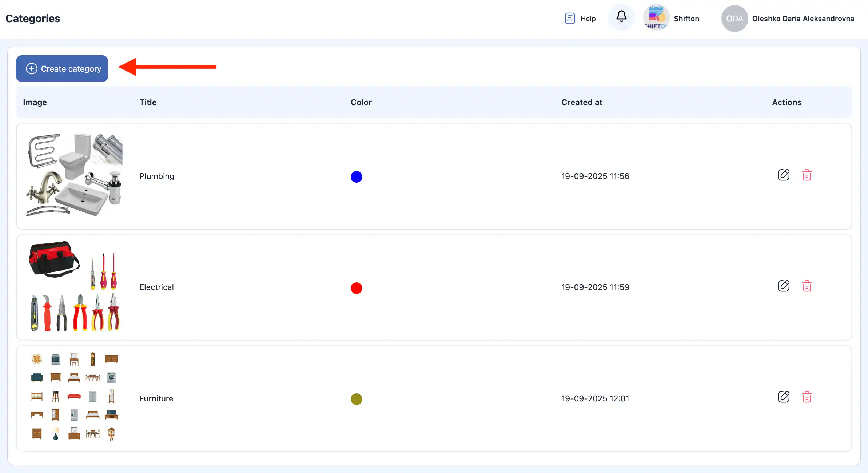Click the Shifton company logo
The image size is (868, 473).
pos(656,17)
